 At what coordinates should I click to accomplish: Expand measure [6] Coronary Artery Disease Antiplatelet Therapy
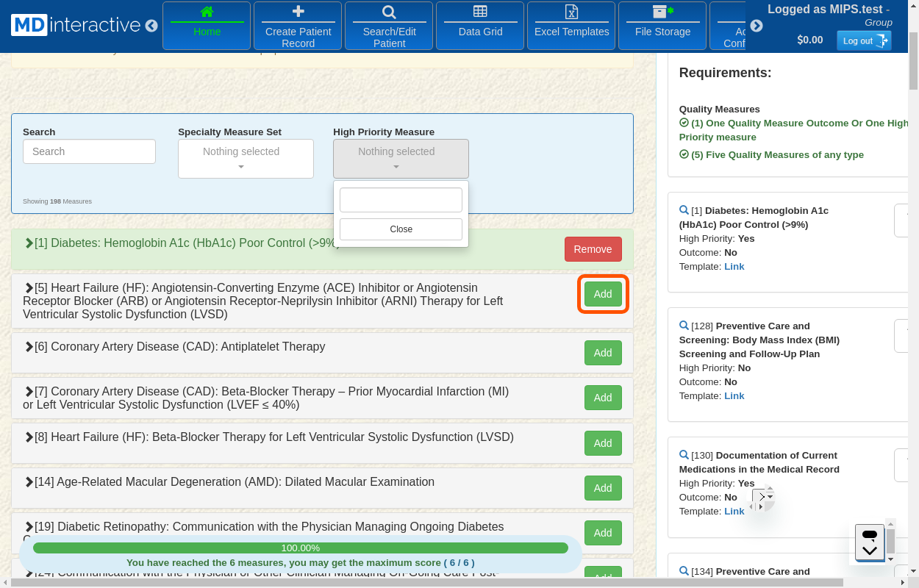[x=29, y=347]
